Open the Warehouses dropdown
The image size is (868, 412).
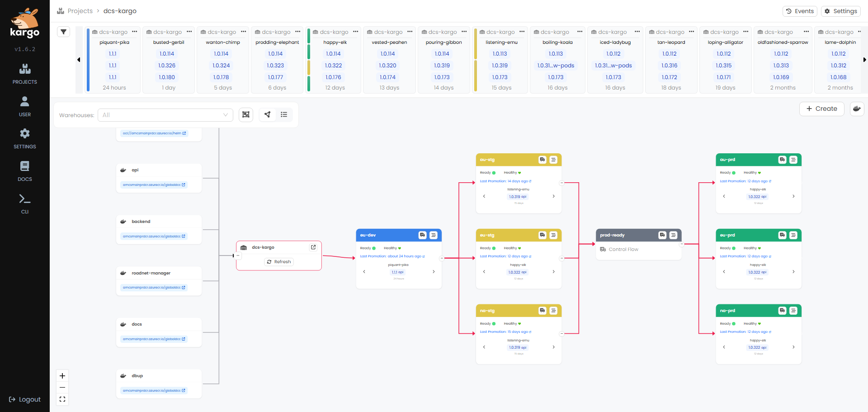click(x=165, y=115)
